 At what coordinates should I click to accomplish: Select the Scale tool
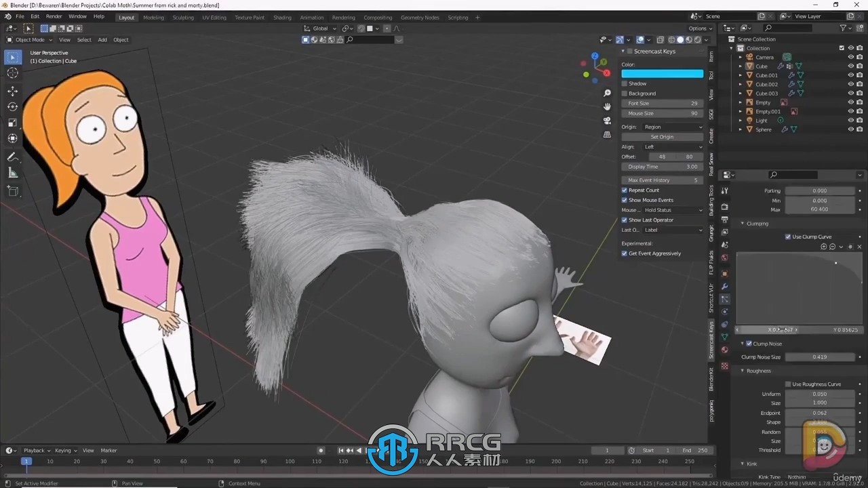pyautogui.click(x=13, y=123)
